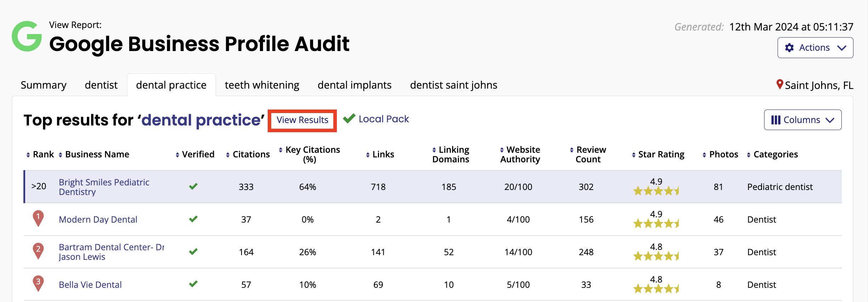868x302 pixels.
Task: Switch to the Summary tab
Action: pyautogui.click(x=44, y=85)
